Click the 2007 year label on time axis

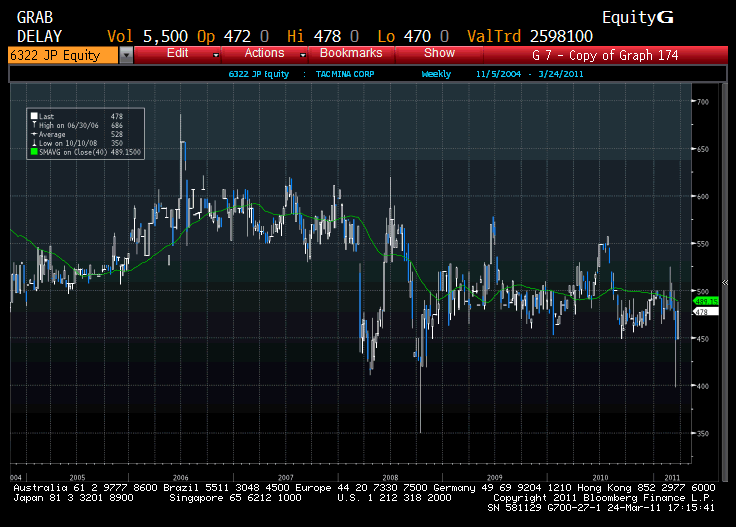(286, 478)
